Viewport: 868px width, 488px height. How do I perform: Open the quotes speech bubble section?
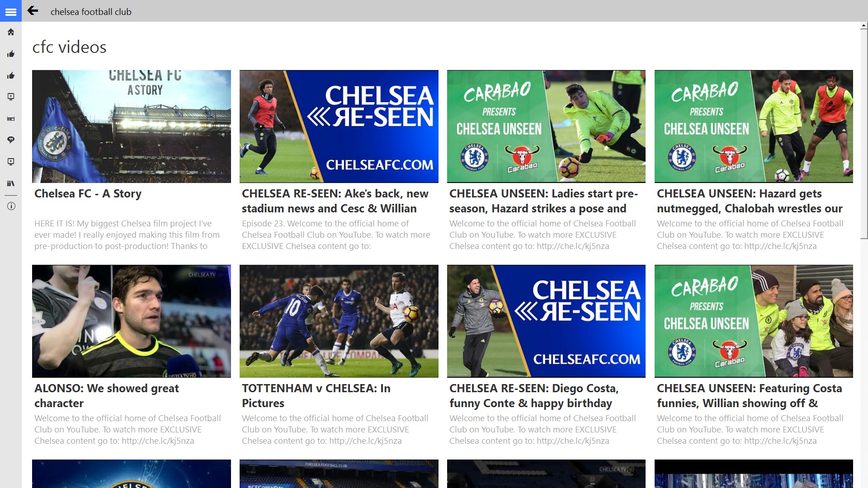click(x=11, y=140)
